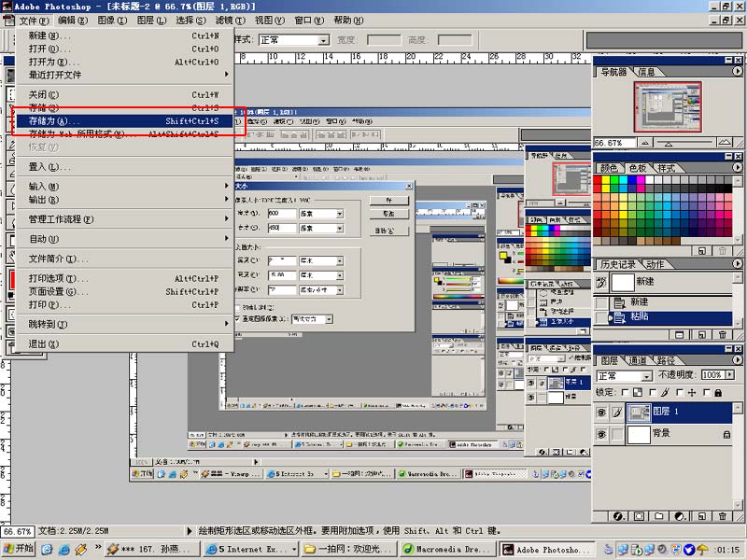Select the 粘贴 history state

[x=670, y=317]
